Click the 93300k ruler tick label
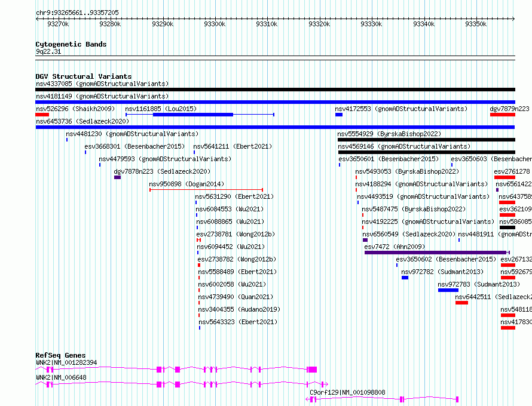532x406 pixels. [x=215, y=24]
